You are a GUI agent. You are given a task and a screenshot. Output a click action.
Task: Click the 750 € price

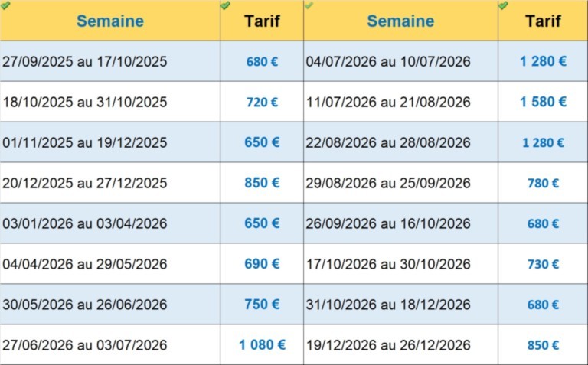click(263, 305)
